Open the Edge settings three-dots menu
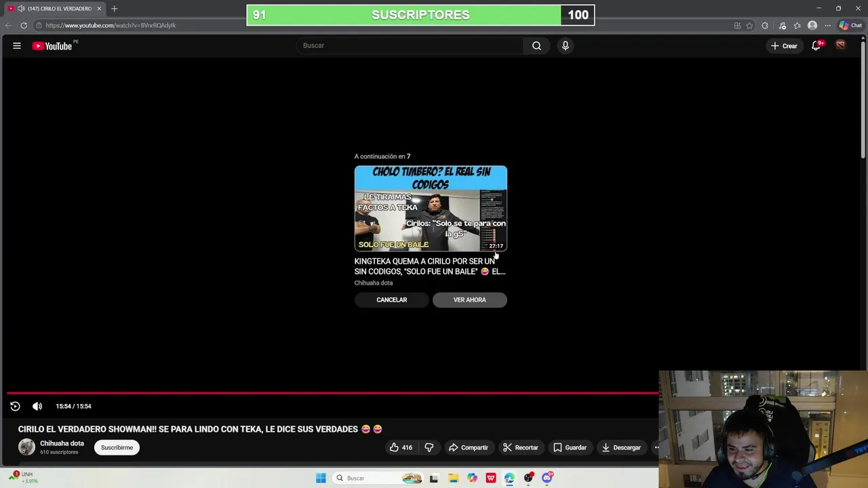This screenshot has width=868, height=488. coord(827,26)
